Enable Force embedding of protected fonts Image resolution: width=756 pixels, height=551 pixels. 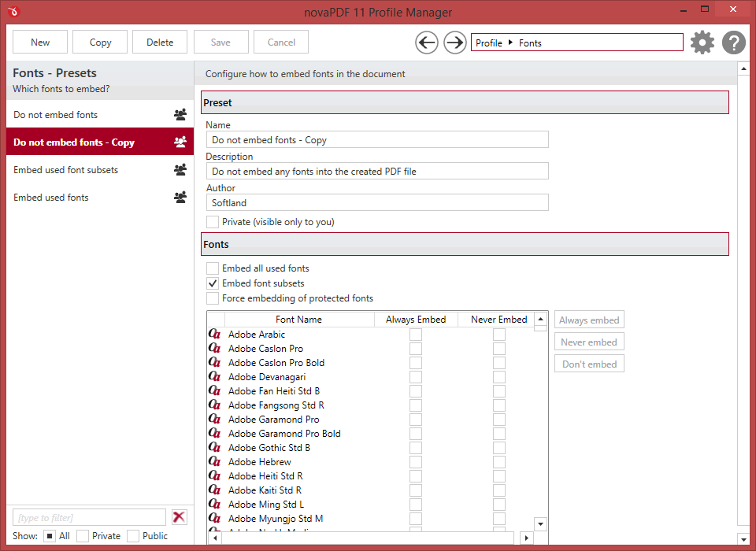coord(212,298)
